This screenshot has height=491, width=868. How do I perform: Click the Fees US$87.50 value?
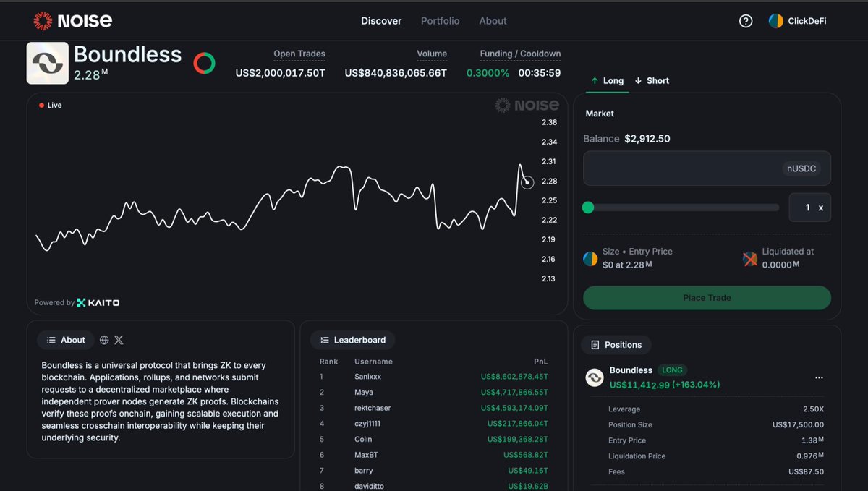coord(806,471)
